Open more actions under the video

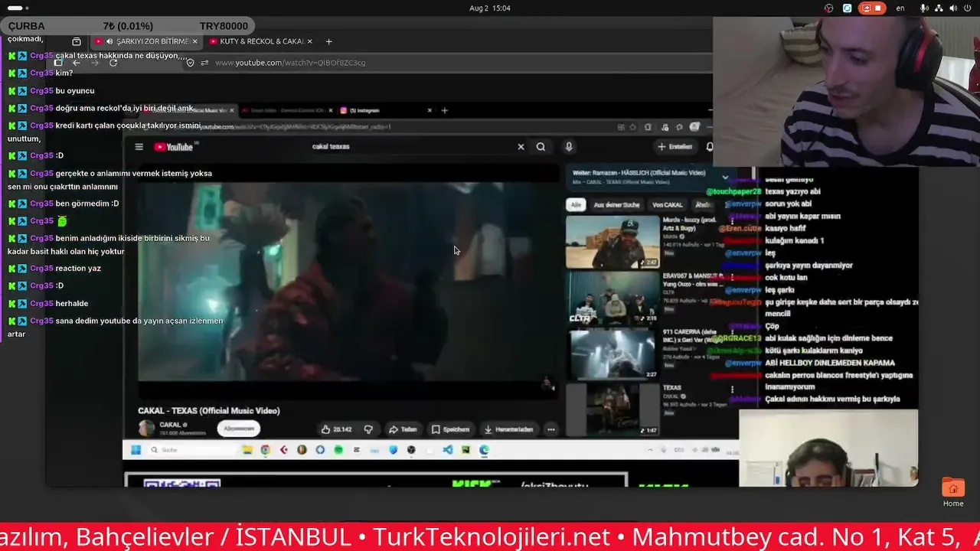[550, 429]
